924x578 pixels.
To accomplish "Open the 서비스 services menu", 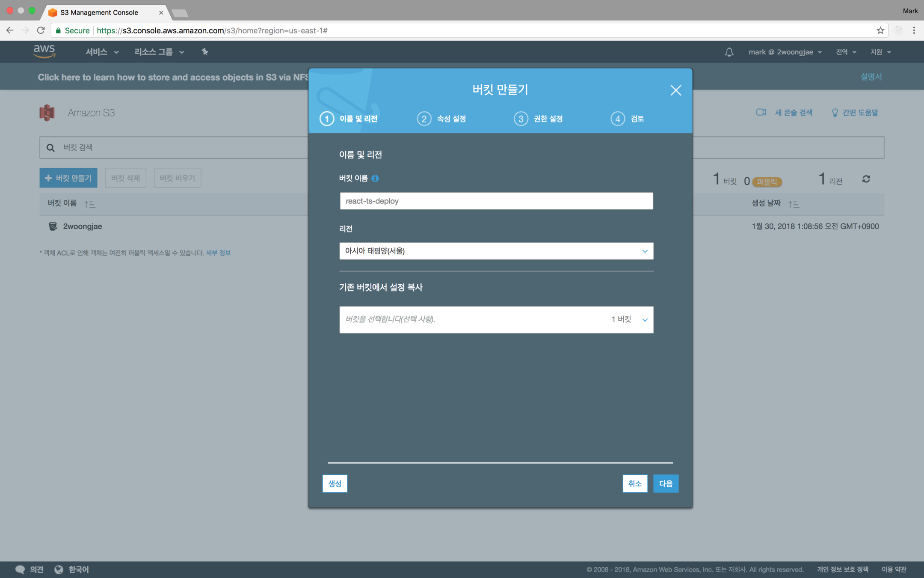I will [x=102, y=52].
